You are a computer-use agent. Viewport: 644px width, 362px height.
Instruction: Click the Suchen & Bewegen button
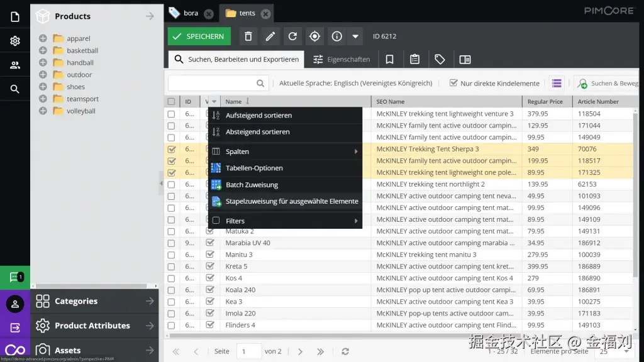coord(608,84)
